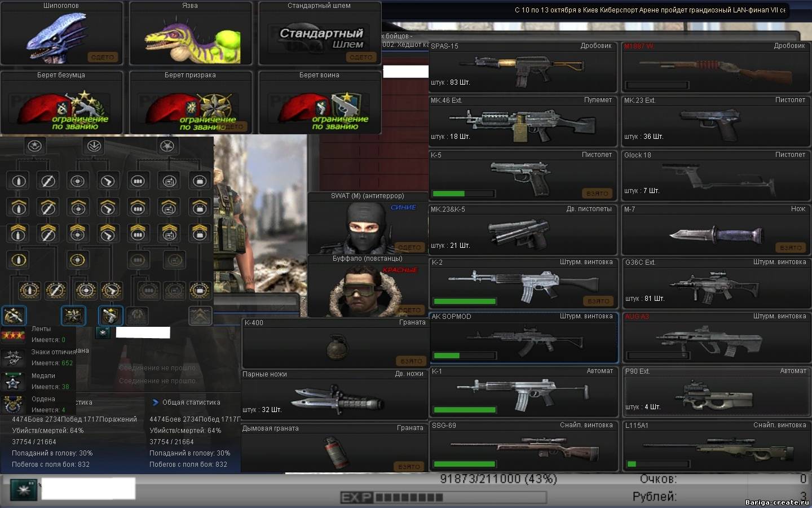Image resolution: width=812 pixels, height=508 pixels.
Task: Select the top down-arrow skill branch icon
Action: point(93,146)
